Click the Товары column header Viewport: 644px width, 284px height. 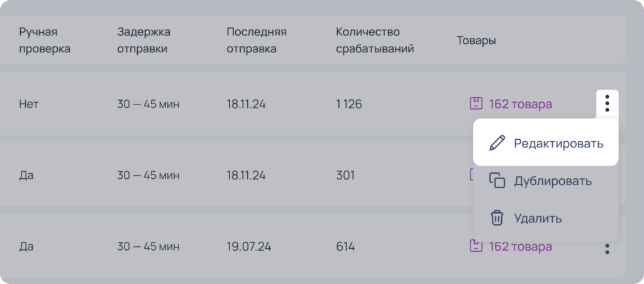pos(477,40)
